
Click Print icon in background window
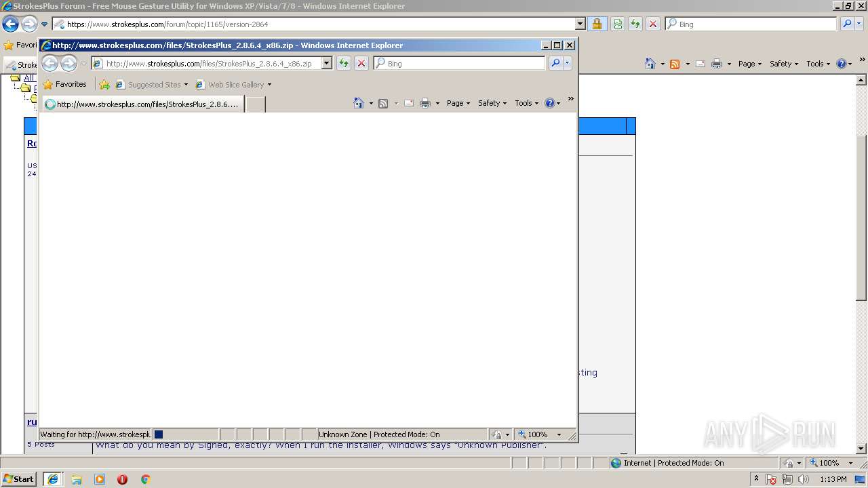point(717,64)
